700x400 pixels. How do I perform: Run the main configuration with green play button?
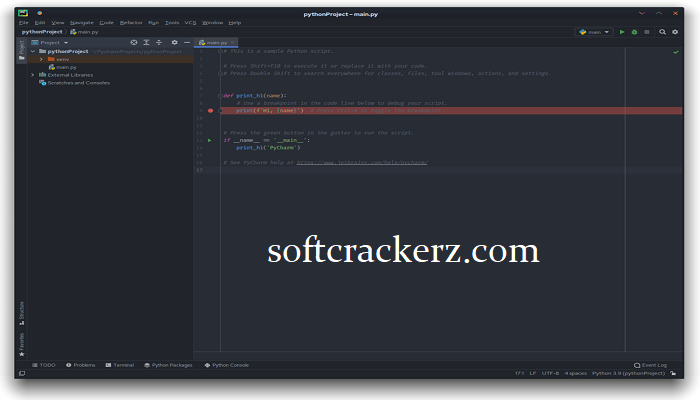(x=622, y=32)
